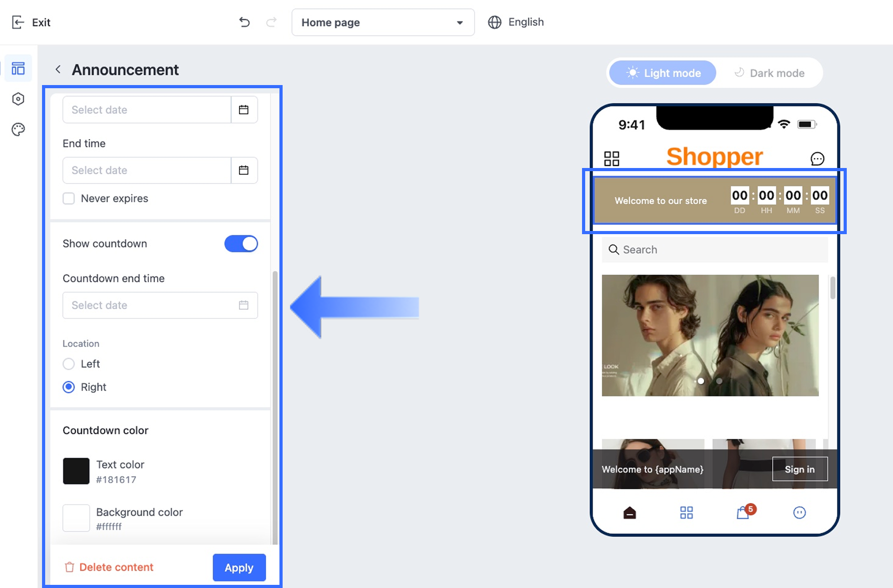The width and height of the screenshot is (893, 588).
Task: Click the Countdown end time label
Action: pyautogui.click(x=113, y=278)
